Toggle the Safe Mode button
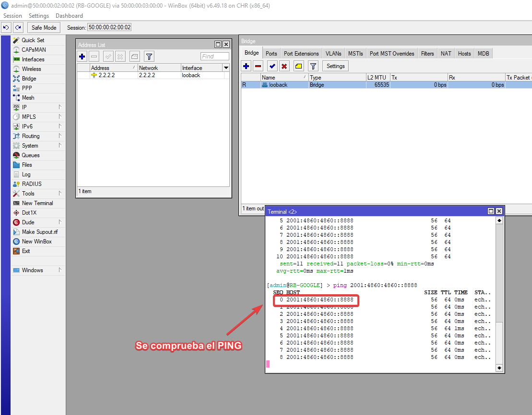This screenshot has height=415, width=532. 44,27
